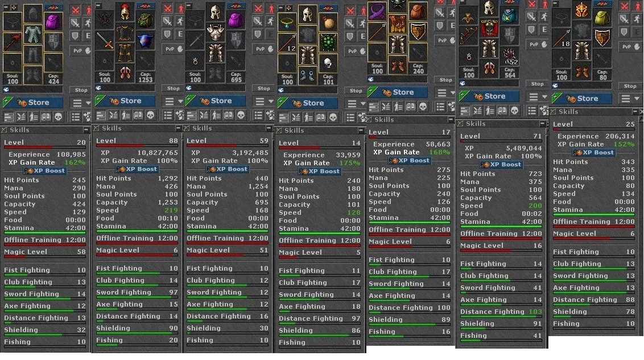Select the blue shield in Cap 1253 equipment
Viewport: 644px width, 360px height.
(x=145, y=40)
